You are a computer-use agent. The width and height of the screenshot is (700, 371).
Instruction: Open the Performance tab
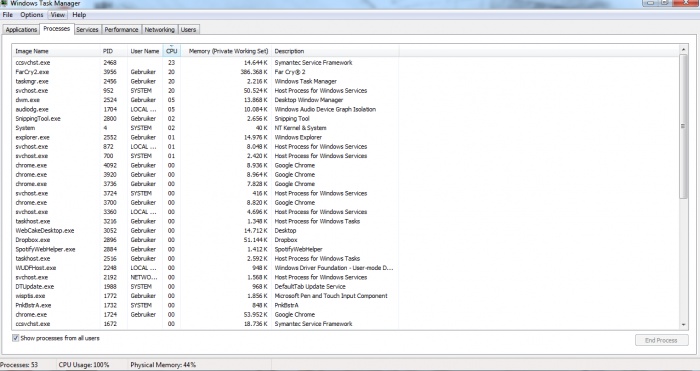(x=121, y=30)
